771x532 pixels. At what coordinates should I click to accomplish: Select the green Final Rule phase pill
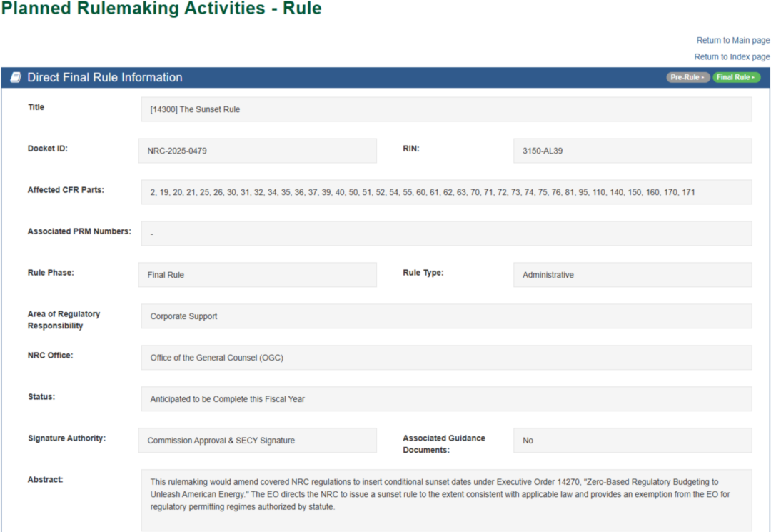(736, 78)
